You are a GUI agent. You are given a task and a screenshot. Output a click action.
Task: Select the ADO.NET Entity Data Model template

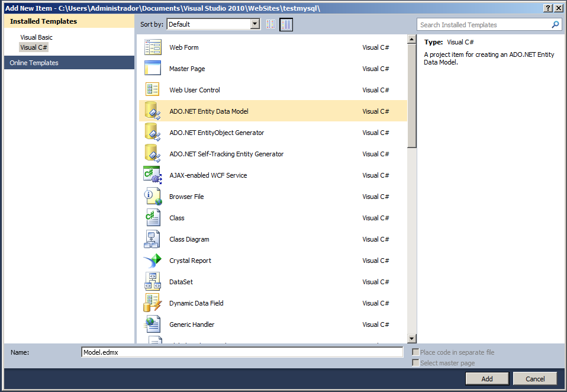click(152, 111)
